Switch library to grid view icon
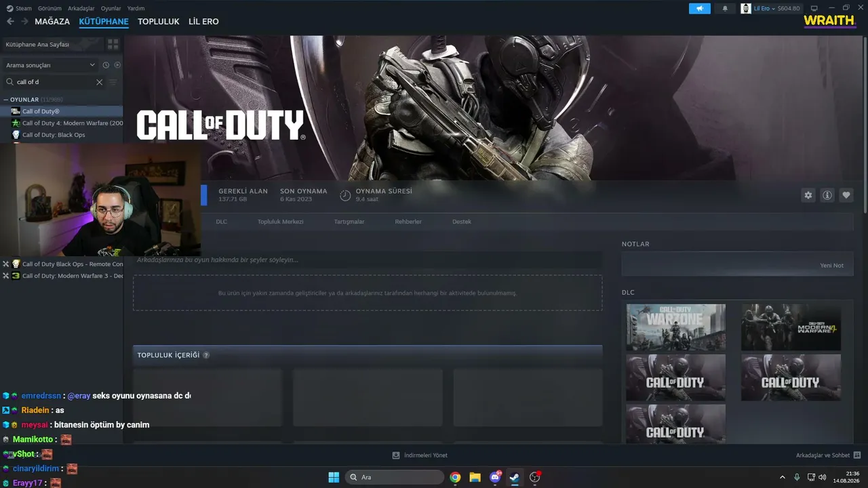Viewport: 868px width, 488px height. (x=113, y=44)
